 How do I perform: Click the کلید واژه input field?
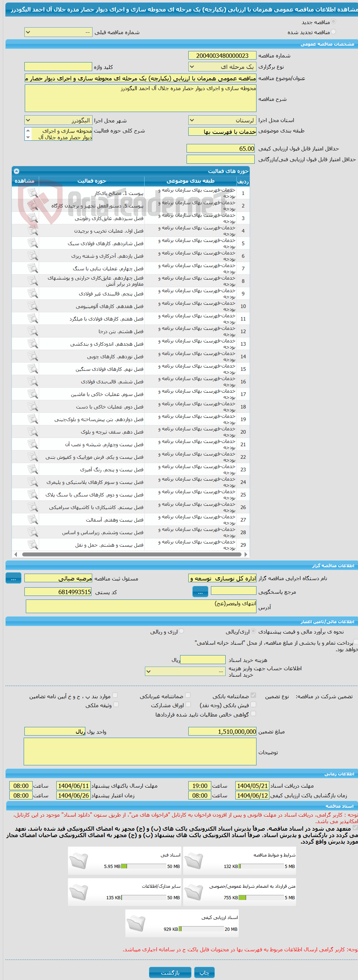[58, 66]
